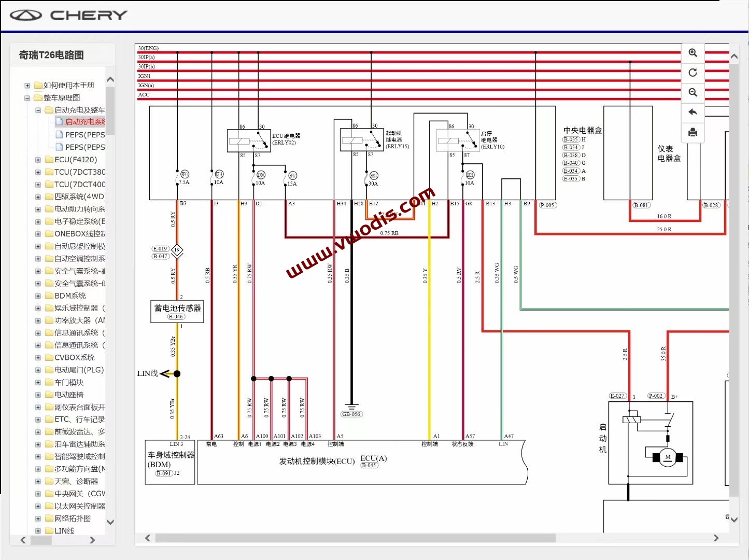Click the 中央电器盒 label in diagram
Image resolution: width=749 pixels, height=560 pixels.
pyautogui.click(x=583, y=130)
